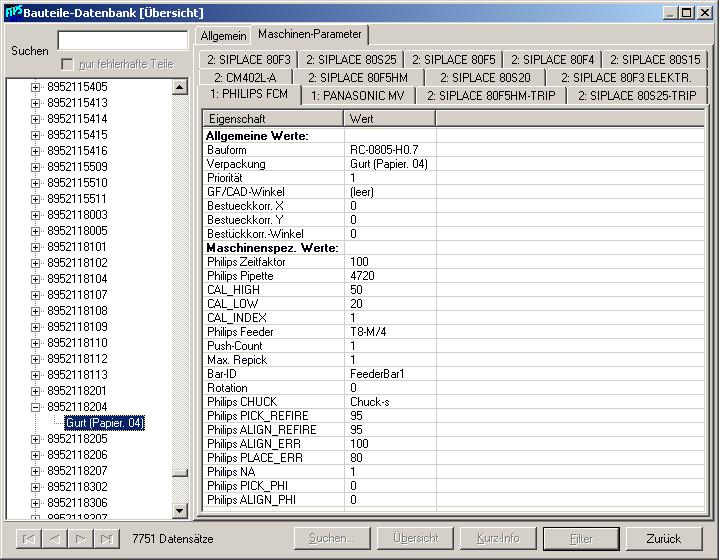The width and height of the screenshot is (719, 560).
Task: Click the Übersicht button
Action: click(x=415, y=538)
